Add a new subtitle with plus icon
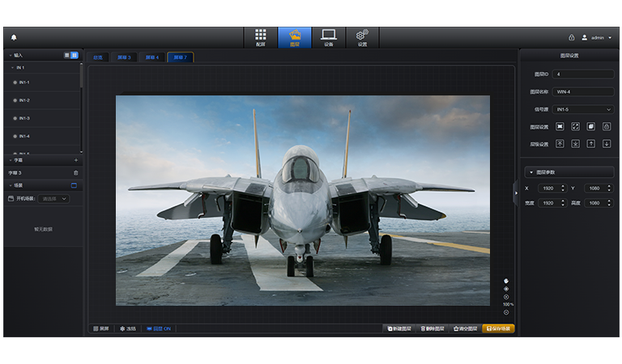 coord(76,160)
